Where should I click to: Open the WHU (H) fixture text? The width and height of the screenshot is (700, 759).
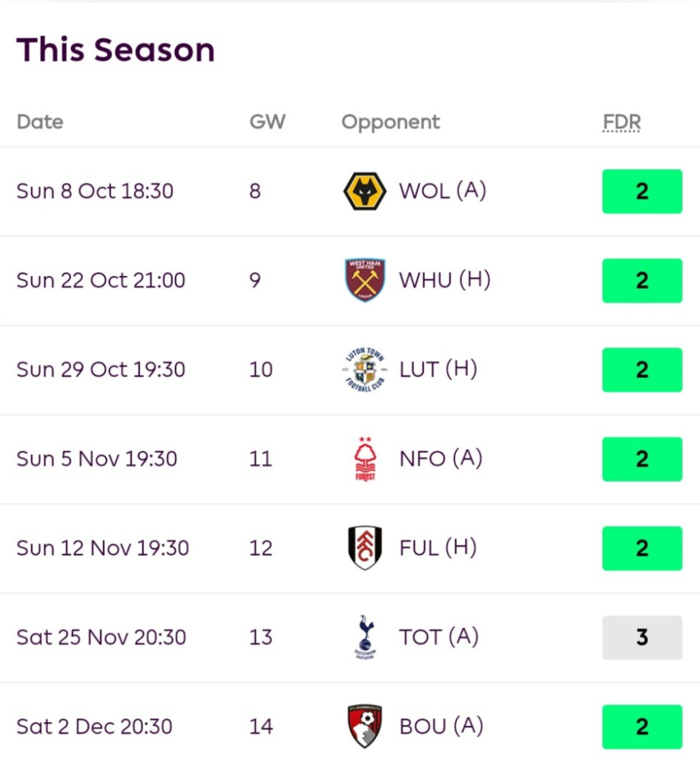(x=445, y=280)
